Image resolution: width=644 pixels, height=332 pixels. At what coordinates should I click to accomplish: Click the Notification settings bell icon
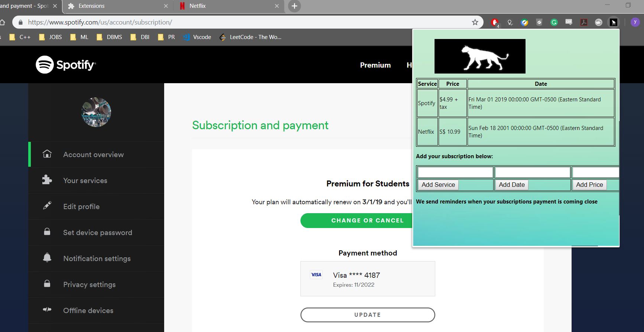click(47, 257)
